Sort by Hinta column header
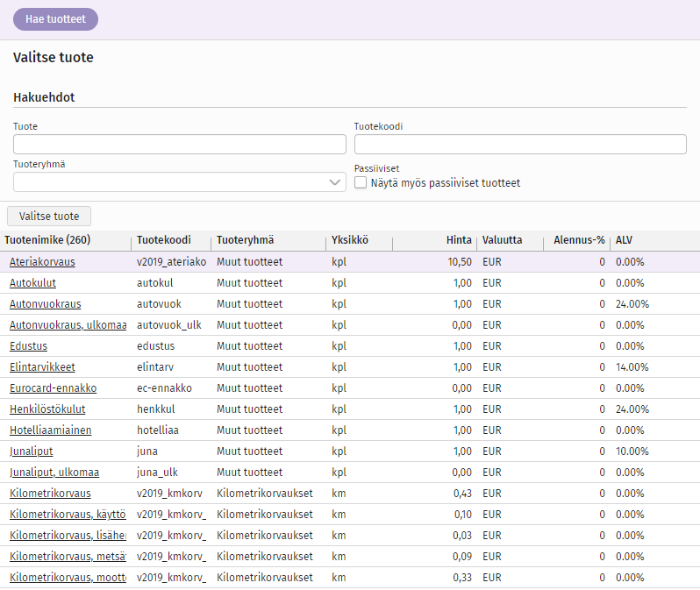 click(458, 240)
